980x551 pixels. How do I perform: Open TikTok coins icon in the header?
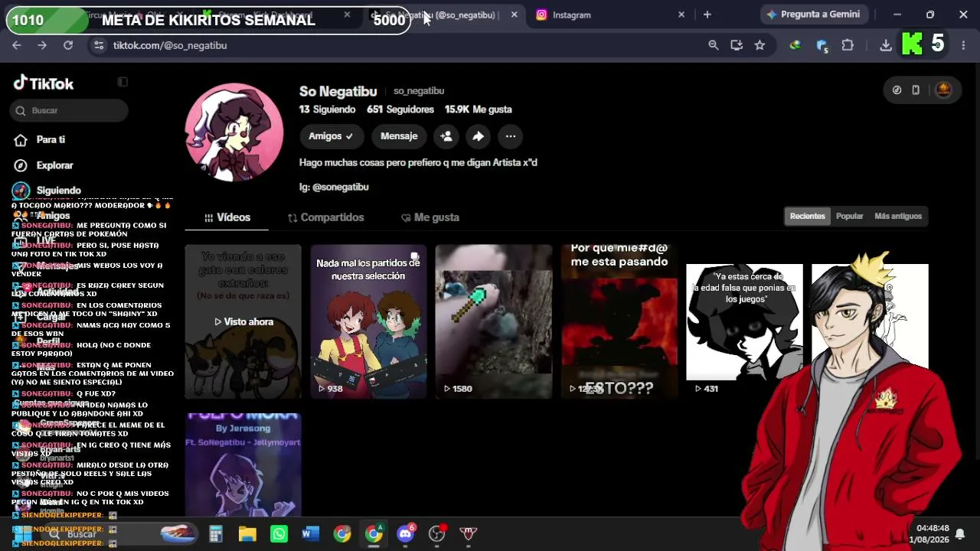point(897,90)
